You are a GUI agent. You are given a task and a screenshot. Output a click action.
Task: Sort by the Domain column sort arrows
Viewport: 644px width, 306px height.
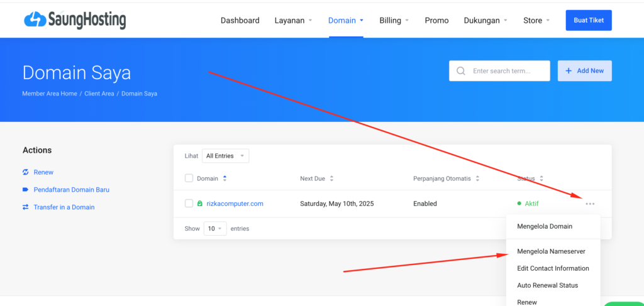pos(225,178)
